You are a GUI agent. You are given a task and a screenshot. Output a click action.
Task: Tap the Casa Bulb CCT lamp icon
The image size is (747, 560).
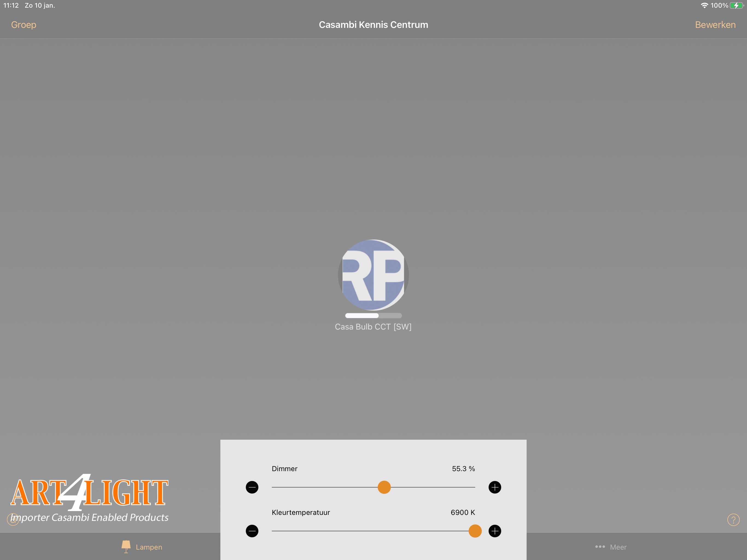coord(373,275)
